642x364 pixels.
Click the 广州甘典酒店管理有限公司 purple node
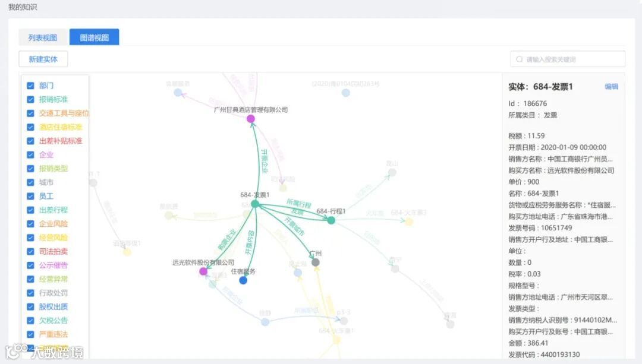point(251,119)
